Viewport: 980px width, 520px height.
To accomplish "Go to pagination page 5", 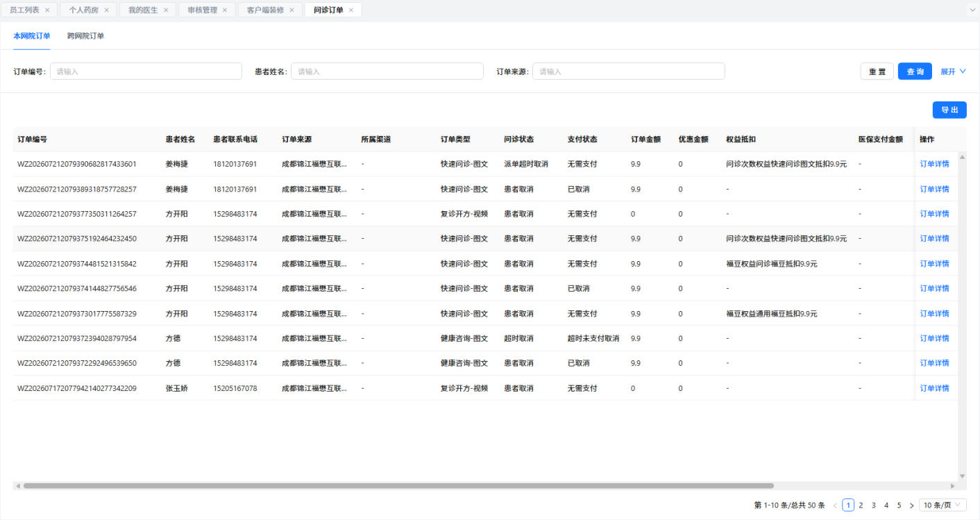I will pos(899,505).
